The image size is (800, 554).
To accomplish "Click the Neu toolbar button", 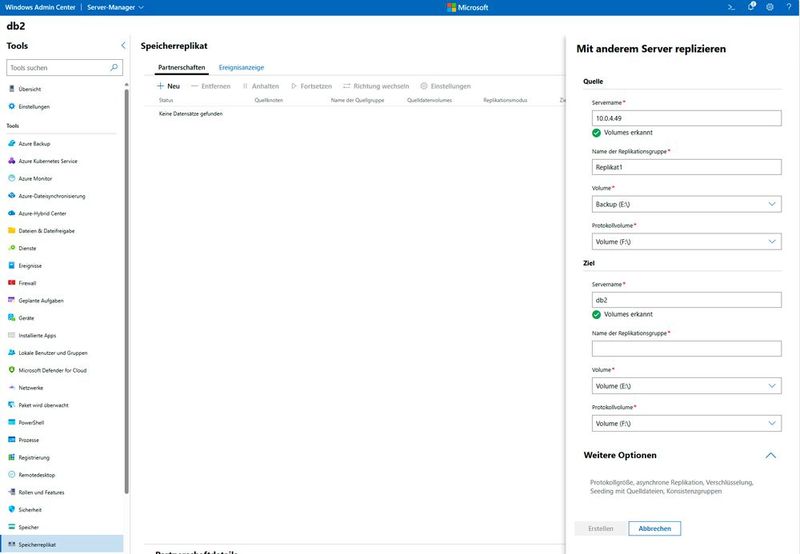I will click(168, 86).
